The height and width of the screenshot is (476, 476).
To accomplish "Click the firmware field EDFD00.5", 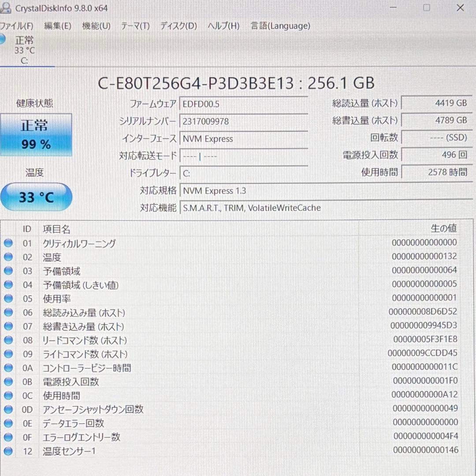I will [x=244, y=104].
